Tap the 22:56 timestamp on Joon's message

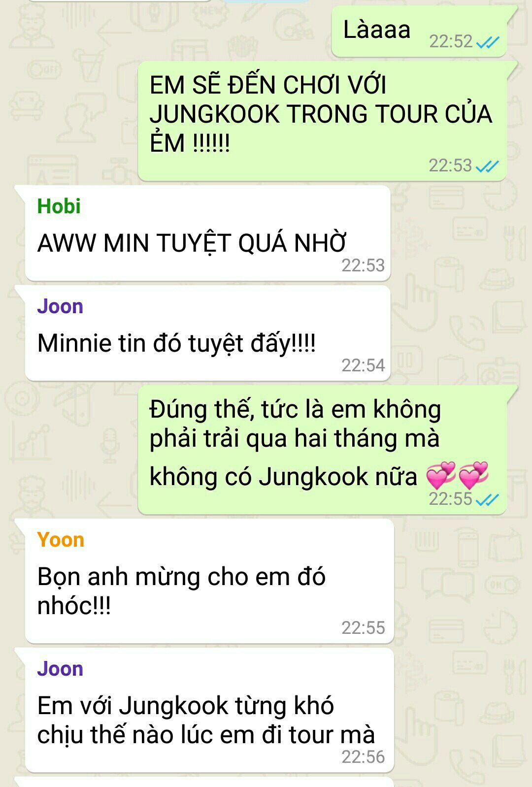(363, 757)
